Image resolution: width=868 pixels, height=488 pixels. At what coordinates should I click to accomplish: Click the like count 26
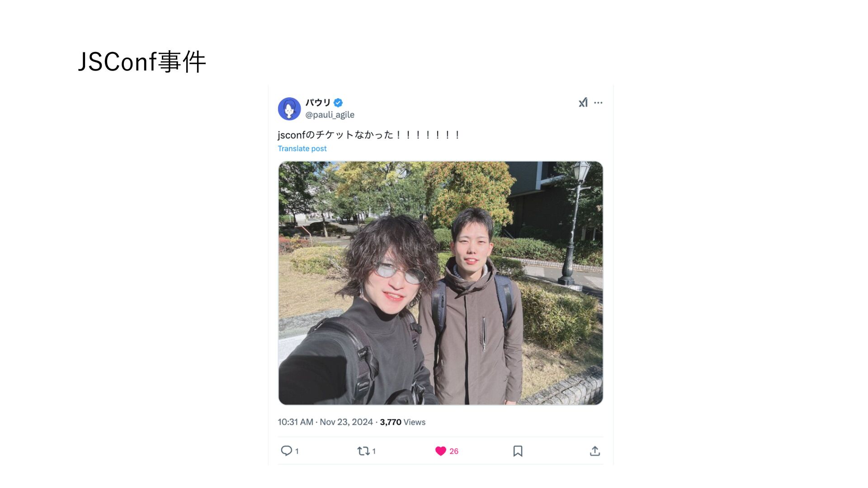coord(454,451)
